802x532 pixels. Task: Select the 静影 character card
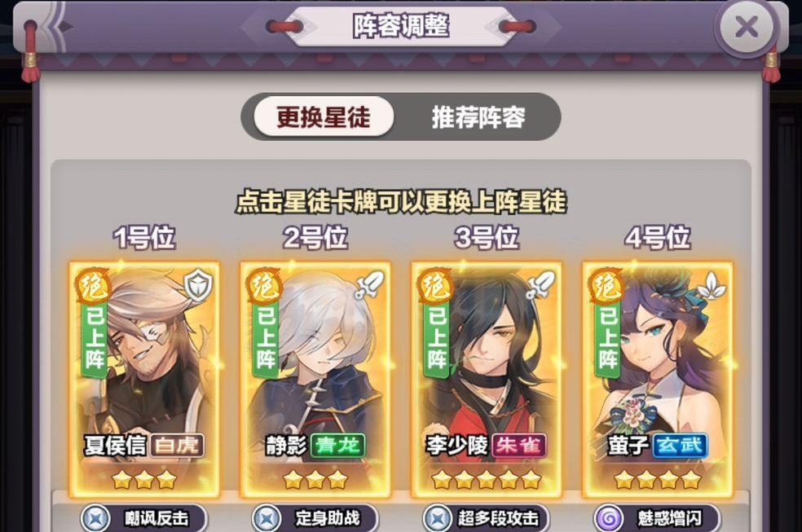315,379
